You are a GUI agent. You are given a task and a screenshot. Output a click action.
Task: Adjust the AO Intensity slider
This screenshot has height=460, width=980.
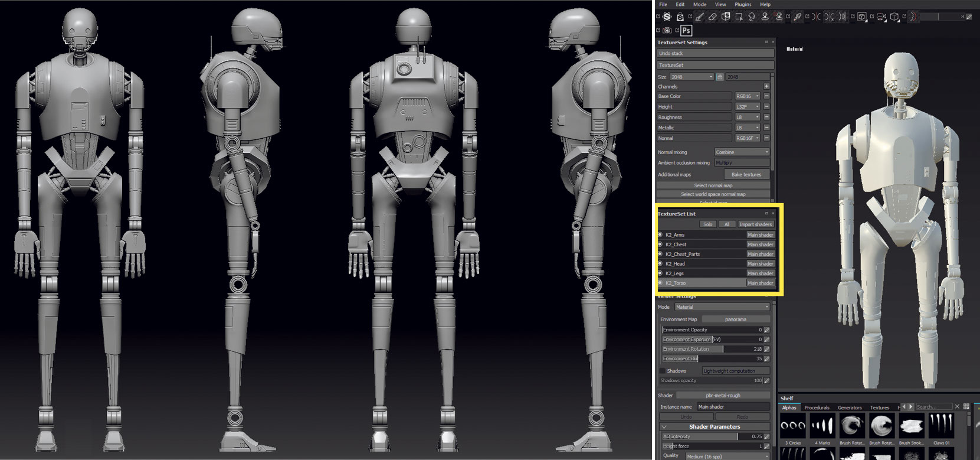click(x=712, y=436)
